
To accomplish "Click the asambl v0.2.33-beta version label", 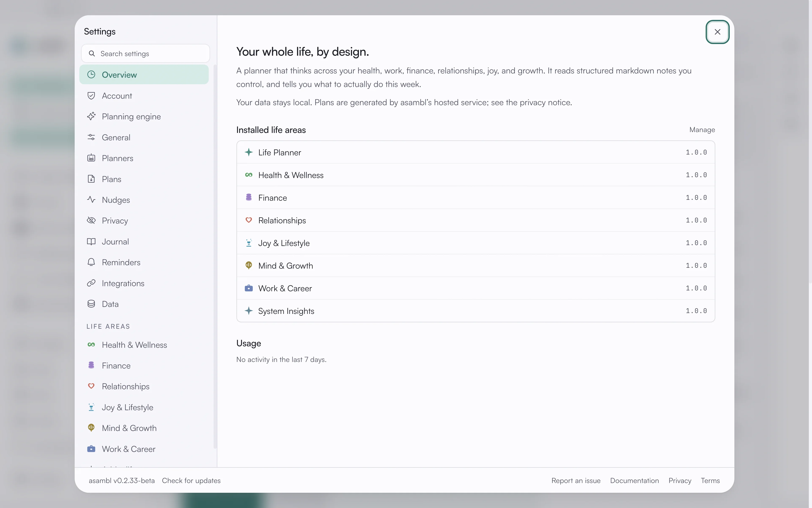I will [122, 480].
